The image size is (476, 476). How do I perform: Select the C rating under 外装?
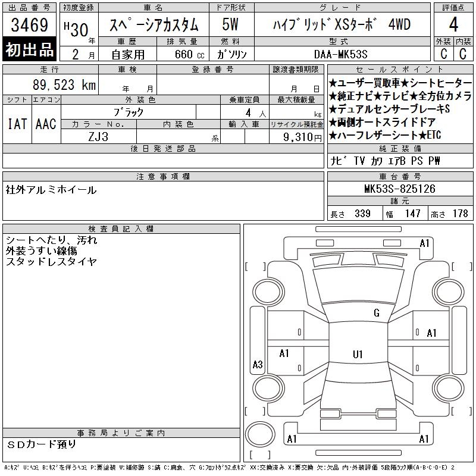tap(443, 54)
